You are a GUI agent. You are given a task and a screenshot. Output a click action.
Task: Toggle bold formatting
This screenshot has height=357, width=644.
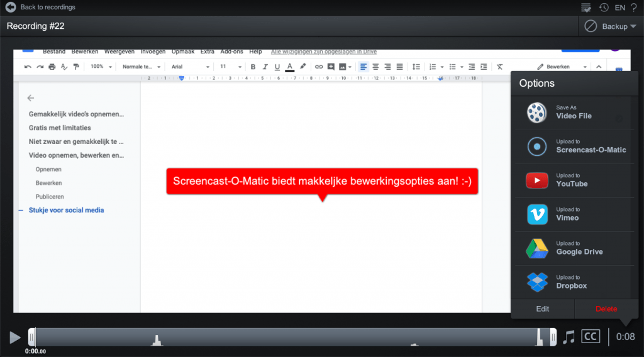253,67
